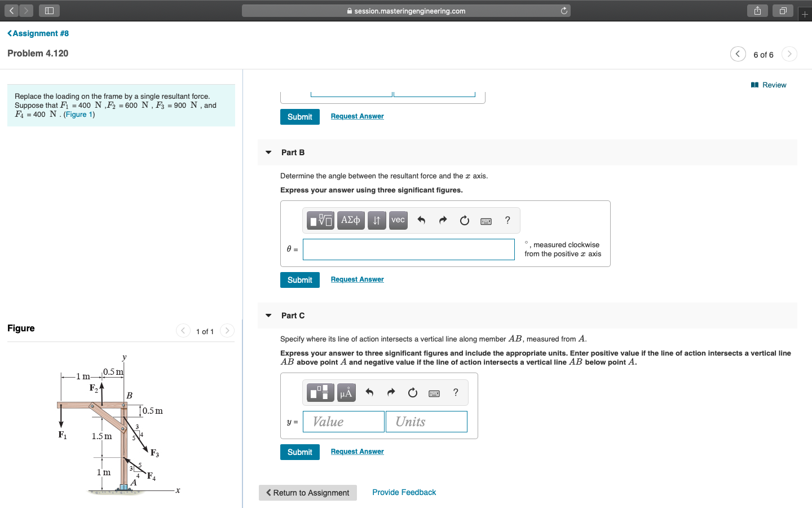The image size is (812, 508).
Task: Reload the current page
Action: [563, 10]
